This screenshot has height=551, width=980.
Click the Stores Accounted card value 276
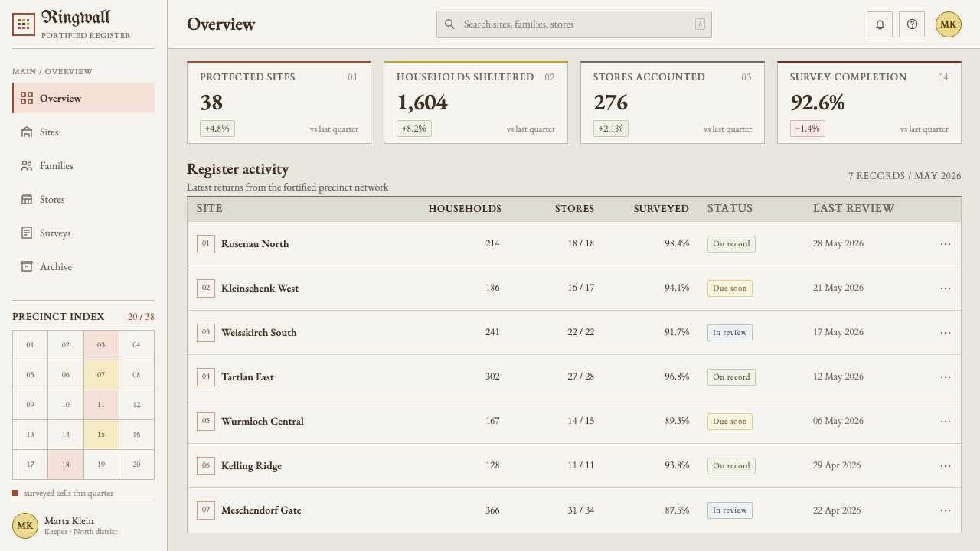click(610, 103)
